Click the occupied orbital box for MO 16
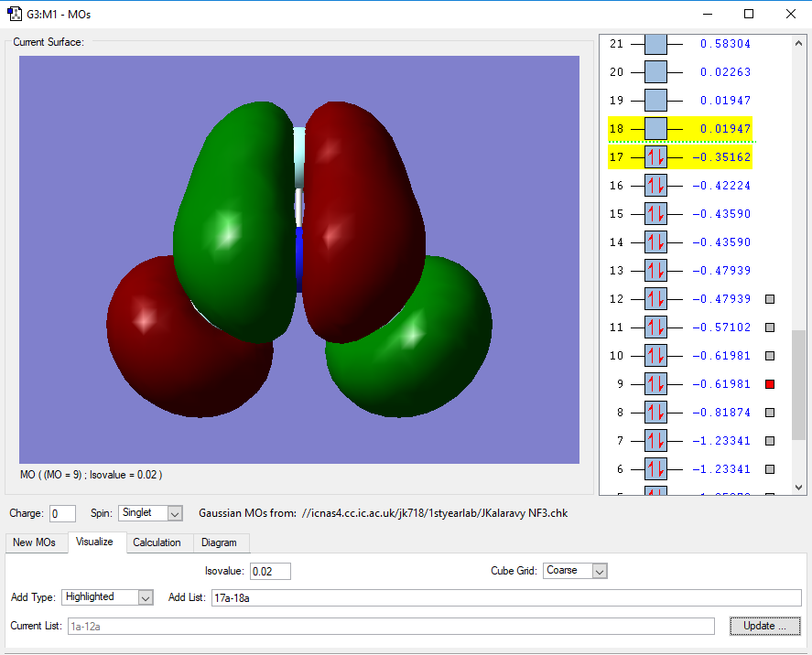 (655, 186)
